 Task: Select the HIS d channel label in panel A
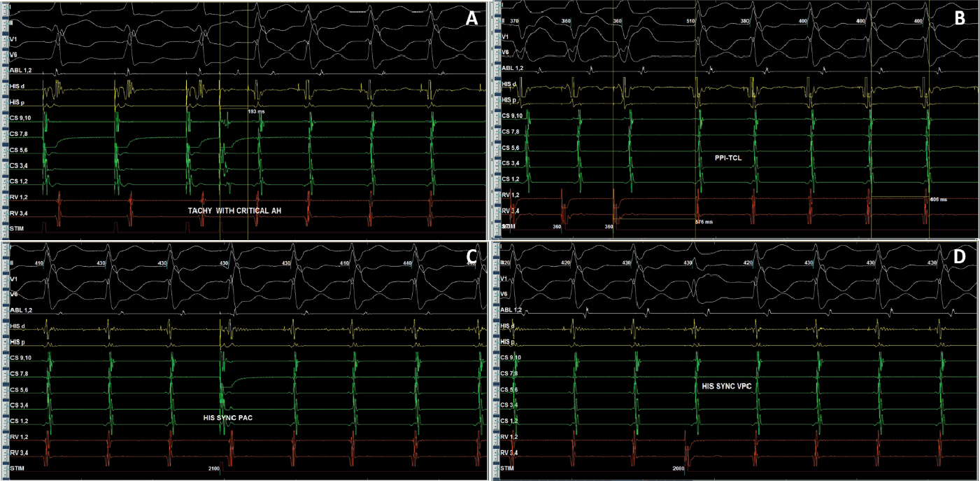(x=19, y=85)
